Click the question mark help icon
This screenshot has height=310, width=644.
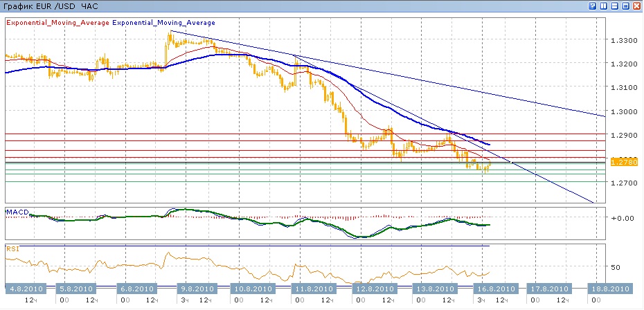[593, 6]
